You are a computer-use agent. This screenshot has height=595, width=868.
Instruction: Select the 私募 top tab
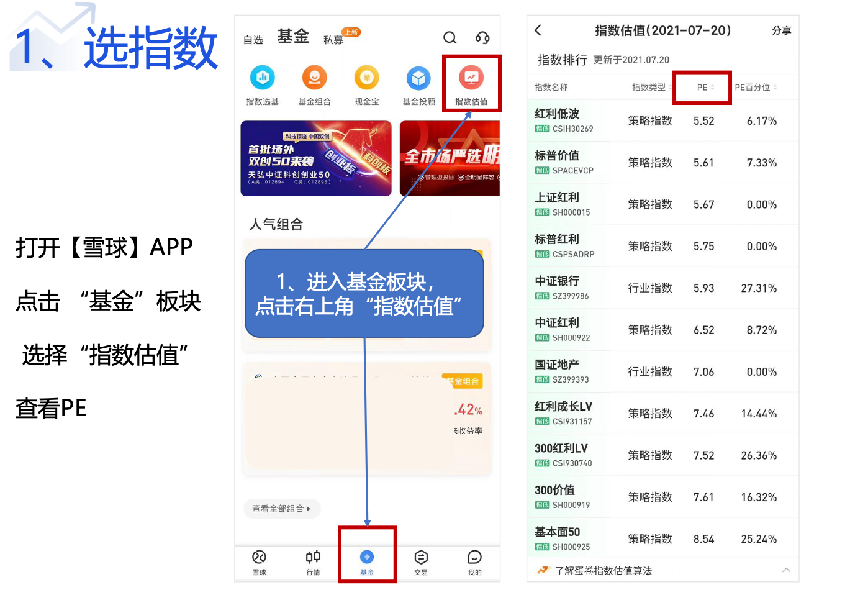tap(333, 40)
